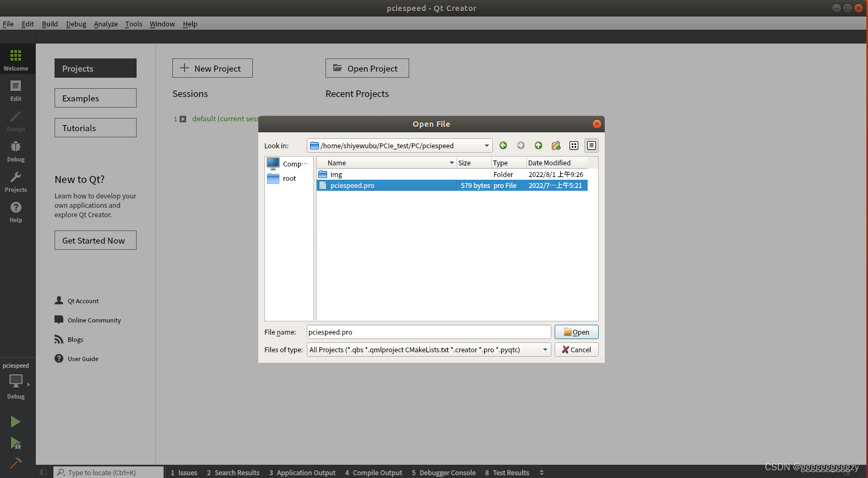Go to parent directory in dialog

(538, 146)
